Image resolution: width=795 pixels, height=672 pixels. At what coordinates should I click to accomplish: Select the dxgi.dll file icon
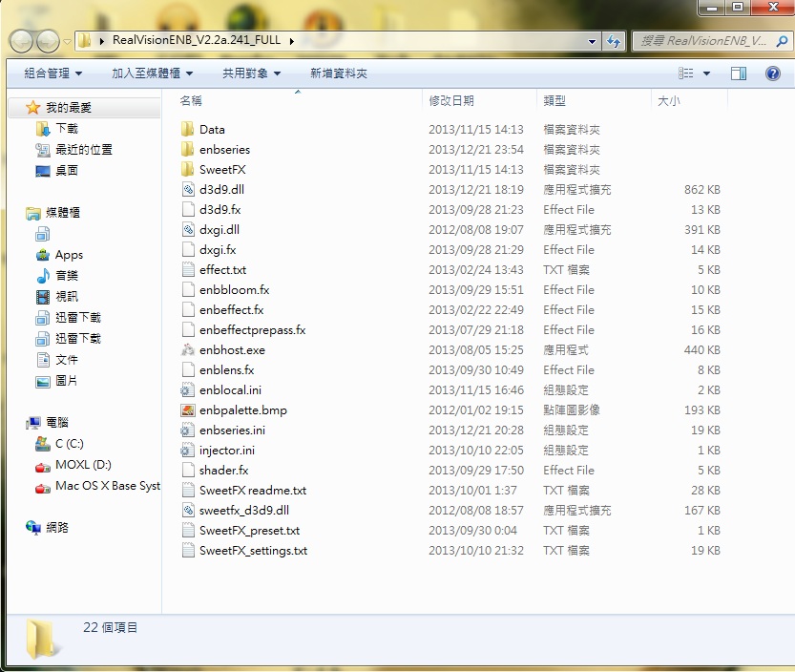tap(188, 229)
